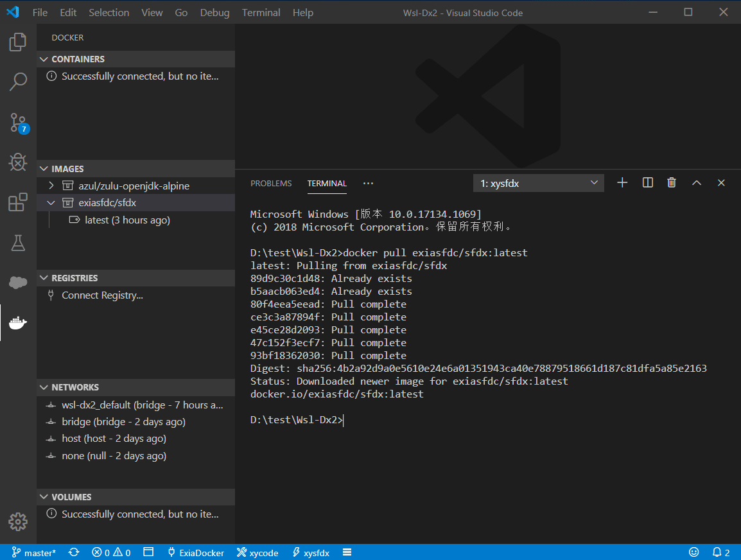Open the terminal selector dropdown 1: xysfdx
Image resolution: width=741 pixels, height=560 pixels.
(x=538, y=184)
